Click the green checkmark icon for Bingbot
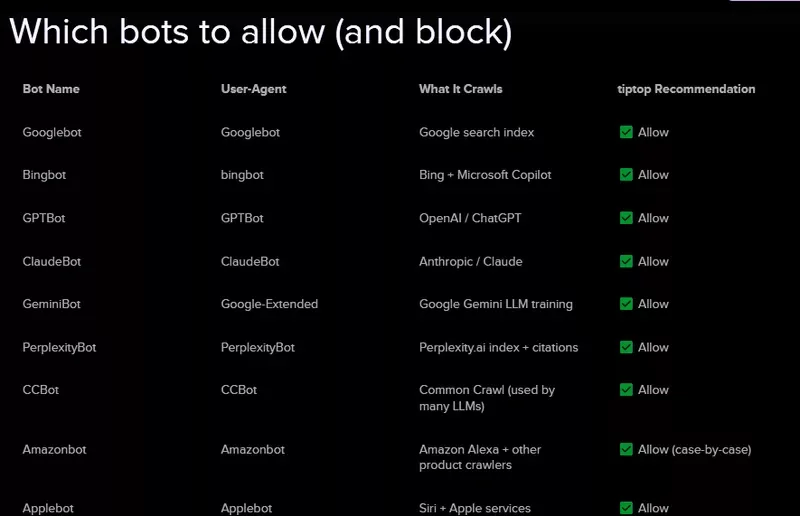 point(626,175)
